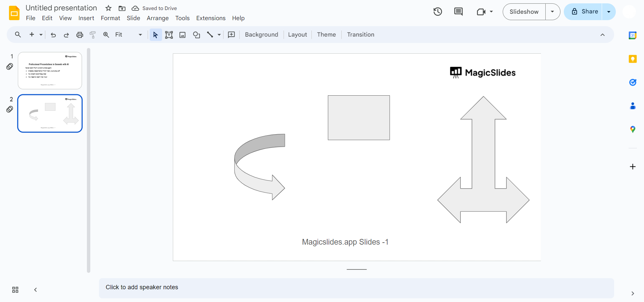
Task: Insert a text box
Action: [x=169, y=35]
